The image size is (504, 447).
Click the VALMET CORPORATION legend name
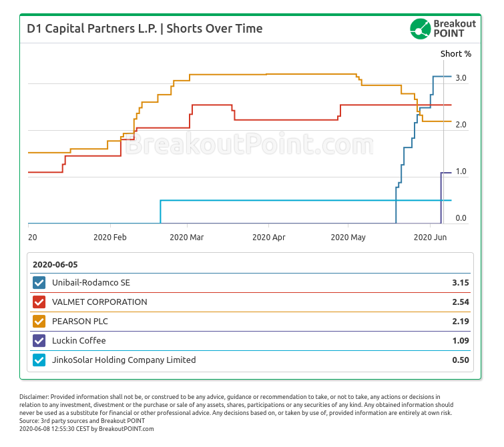point(99,302)
